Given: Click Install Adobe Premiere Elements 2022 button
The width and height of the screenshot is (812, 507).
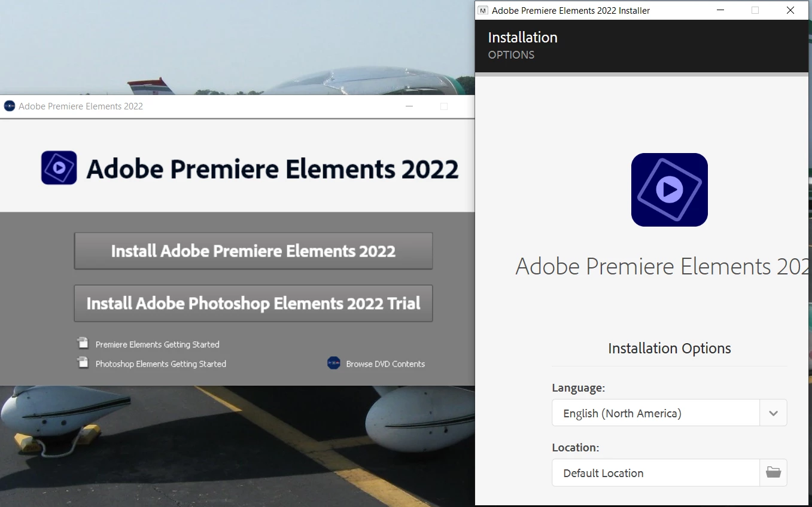Looking at the screenshot, I should (x=253, y=251).
